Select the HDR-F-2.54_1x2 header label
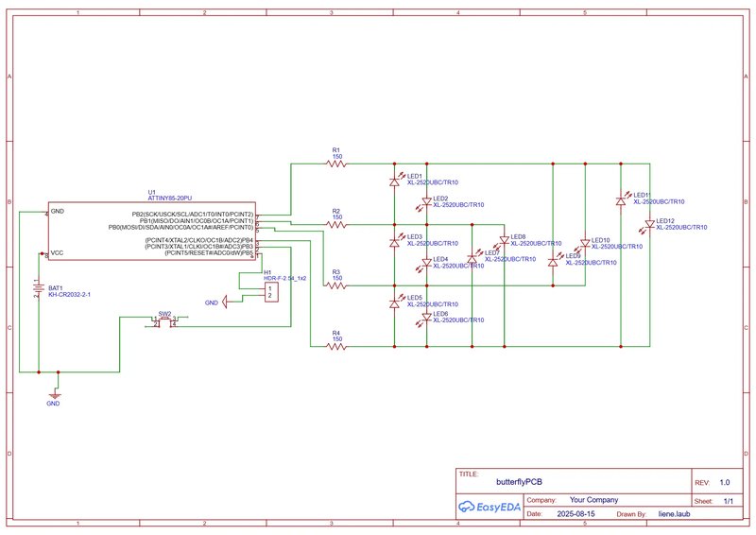756x535 pixels. (x=285, y=278)
